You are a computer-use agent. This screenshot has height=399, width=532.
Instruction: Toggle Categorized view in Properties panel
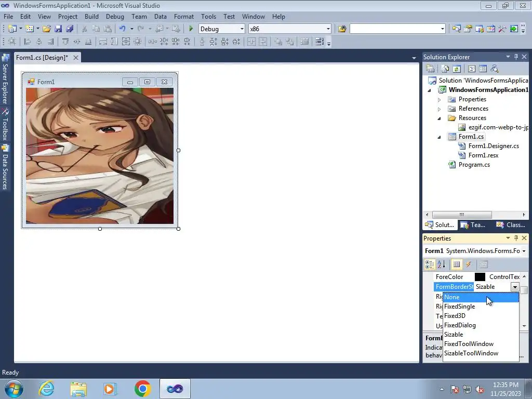[430, 264]
